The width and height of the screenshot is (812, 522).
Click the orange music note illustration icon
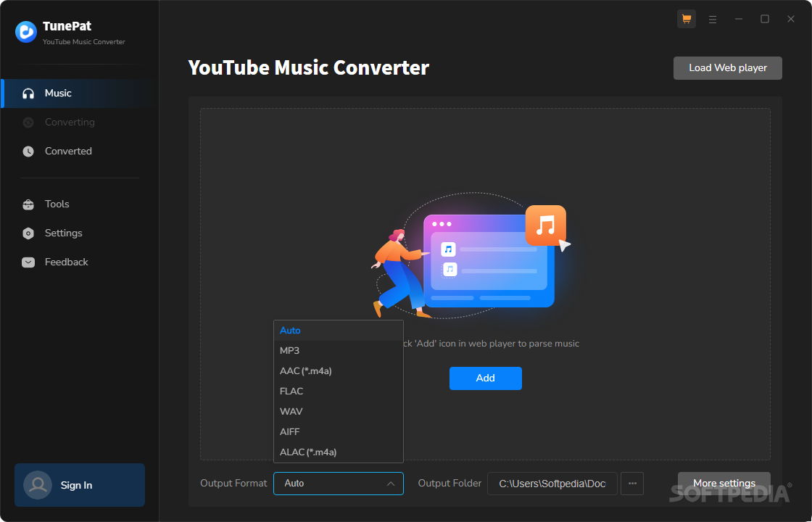point(546,225)
